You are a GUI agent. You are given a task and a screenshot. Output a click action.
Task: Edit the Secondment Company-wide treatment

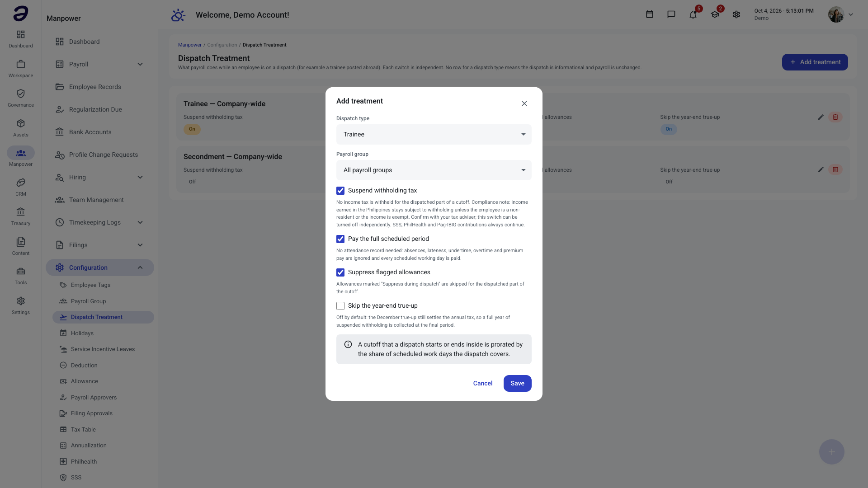(x=821, y=169)
